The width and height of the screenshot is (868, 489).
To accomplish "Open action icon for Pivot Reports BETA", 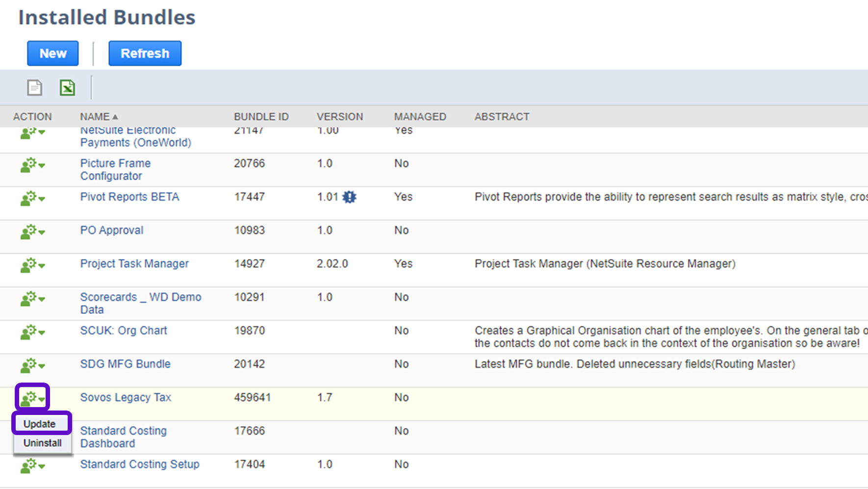I will (32, 199).
